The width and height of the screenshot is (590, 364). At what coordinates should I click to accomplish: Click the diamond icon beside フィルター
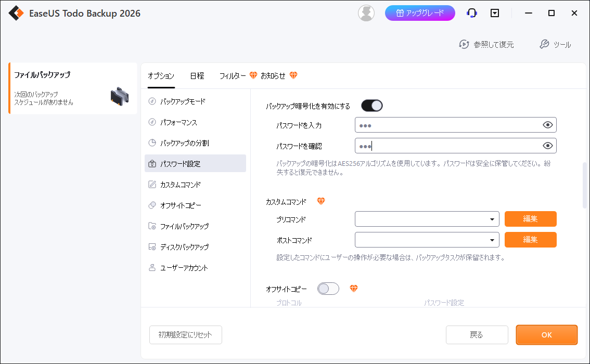tap(253, 75)
